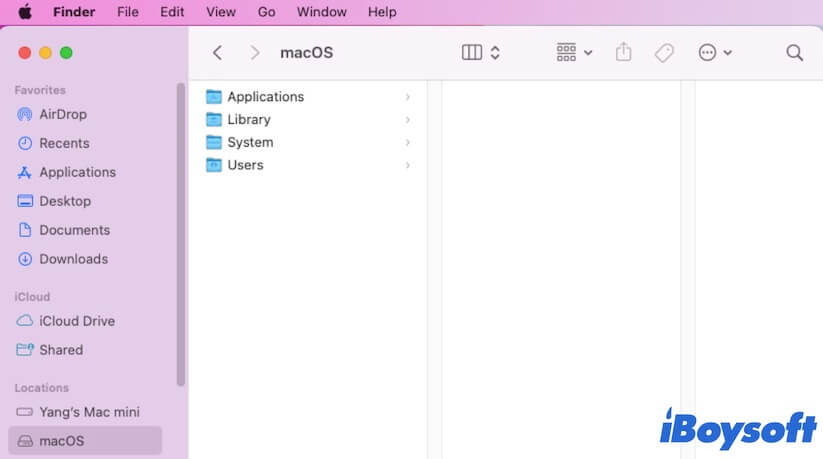Go forward with the right arrow
The height and width of the screenshot is (459, 823).
click(x=255, y=53)
